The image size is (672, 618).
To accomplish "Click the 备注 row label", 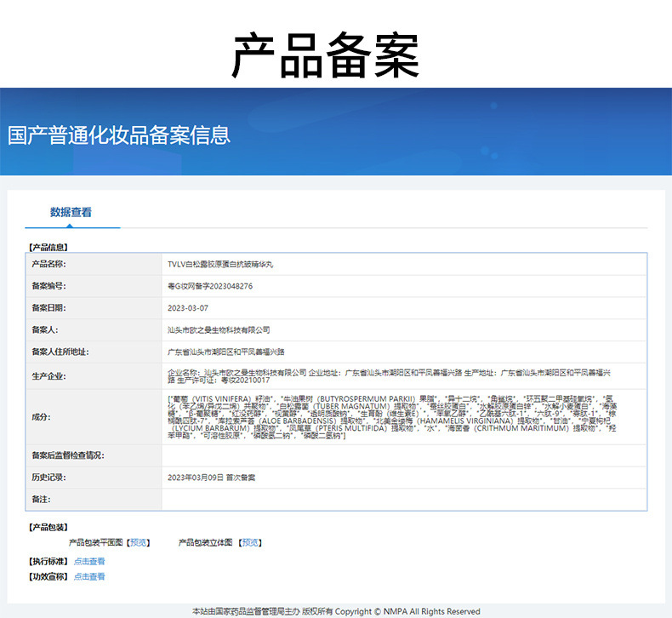I will 41,499.
